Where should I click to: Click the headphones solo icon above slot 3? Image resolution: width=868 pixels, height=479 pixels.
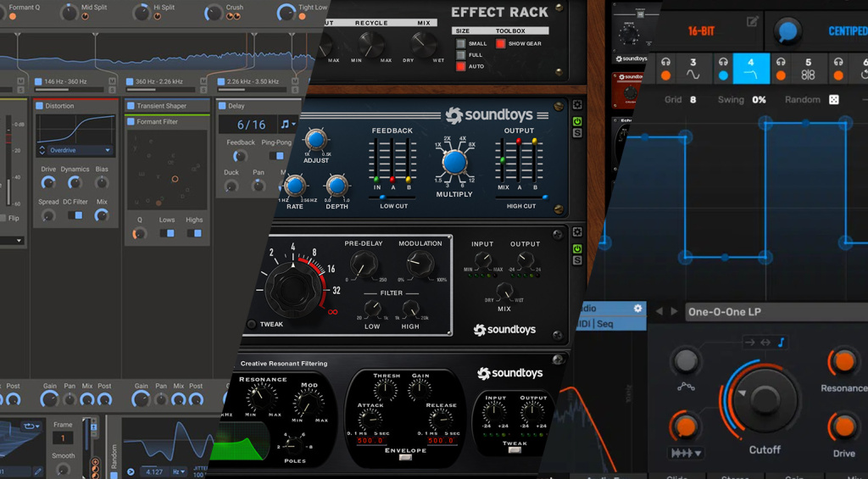point(666,63)
